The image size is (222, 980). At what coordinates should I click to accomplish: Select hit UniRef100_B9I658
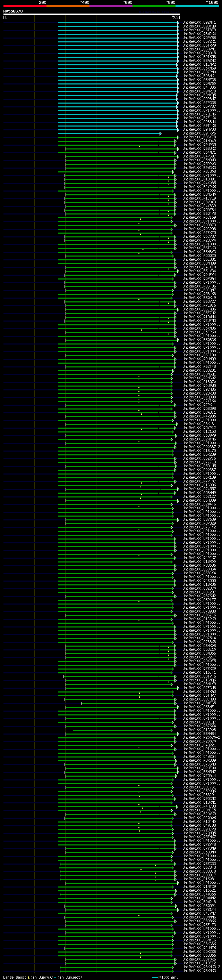(199, 57)
